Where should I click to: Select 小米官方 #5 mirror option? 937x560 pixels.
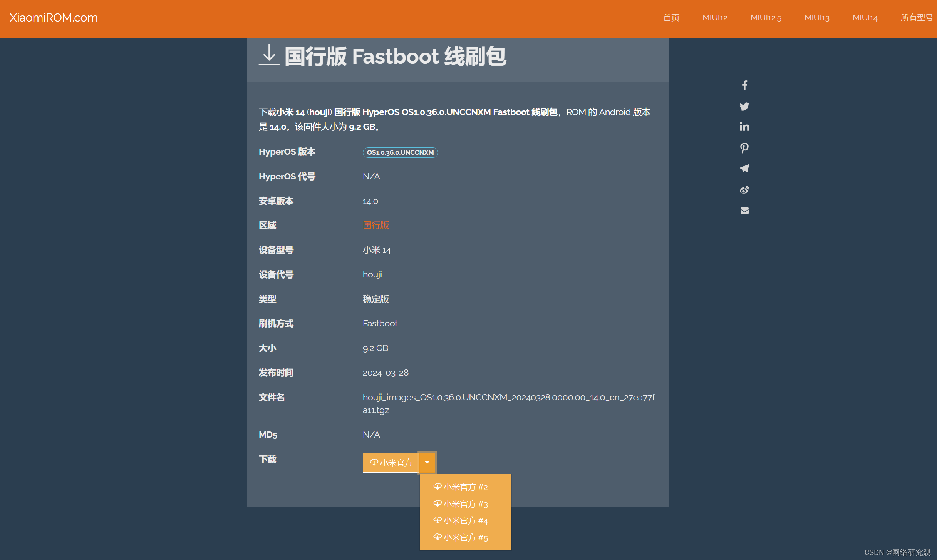tap(461, 538)
